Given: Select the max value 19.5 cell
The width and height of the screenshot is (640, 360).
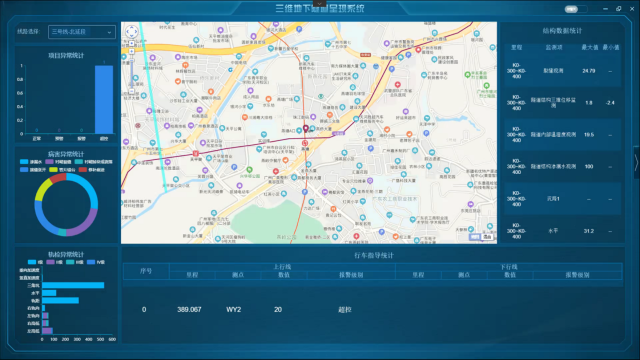Looking at the screenshot, I should click(x=589, y=135).
